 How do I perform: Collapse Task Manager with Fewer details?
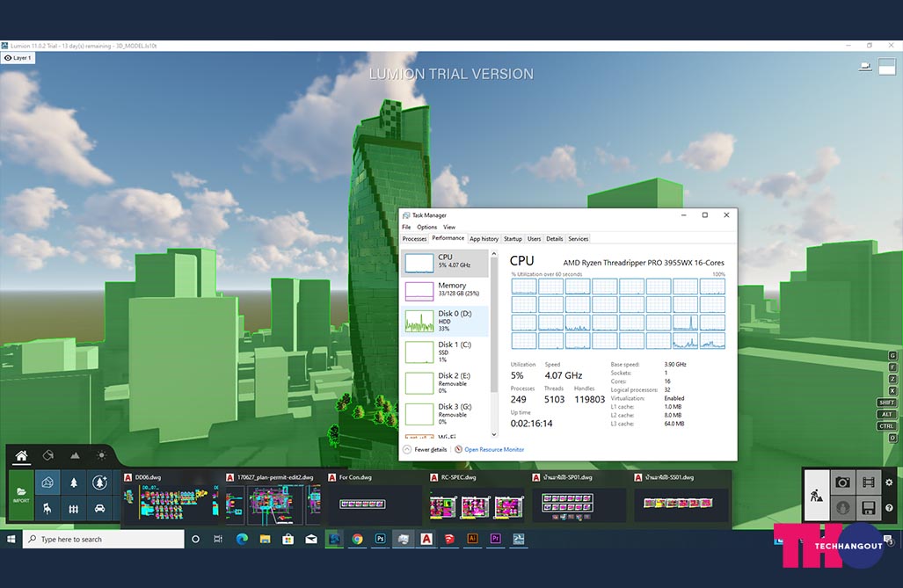pos(425,449)
